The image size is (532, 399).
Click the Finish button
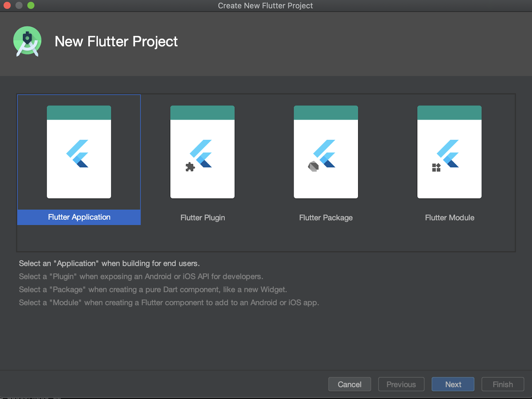click(502, 384)
